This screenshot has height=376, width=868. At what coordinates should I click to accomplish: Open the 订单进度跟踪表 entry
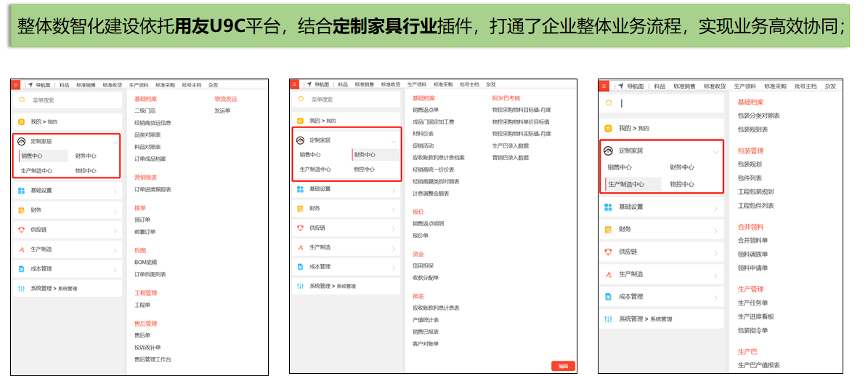[153, 190]
